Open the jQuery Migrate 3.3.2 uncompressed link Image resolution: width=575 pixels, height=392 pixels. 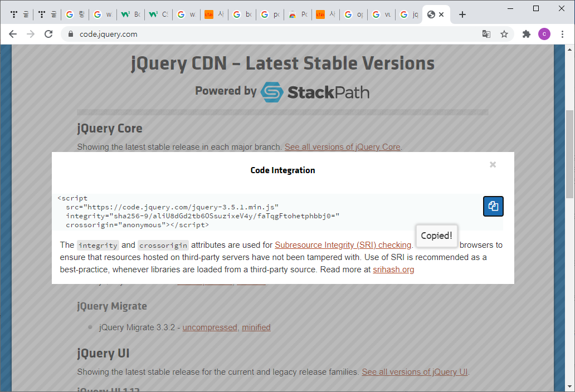(209, 327)
